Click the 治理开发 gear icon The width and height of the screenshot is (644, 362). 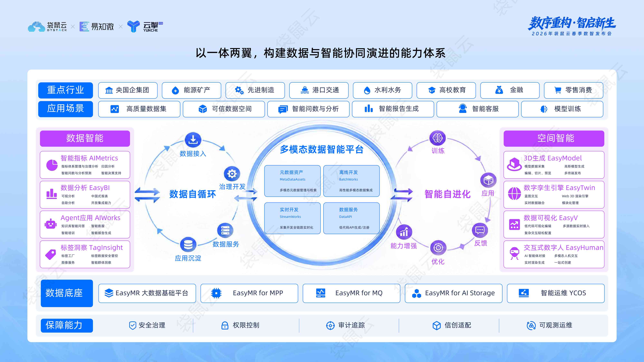tap(232, 174)
